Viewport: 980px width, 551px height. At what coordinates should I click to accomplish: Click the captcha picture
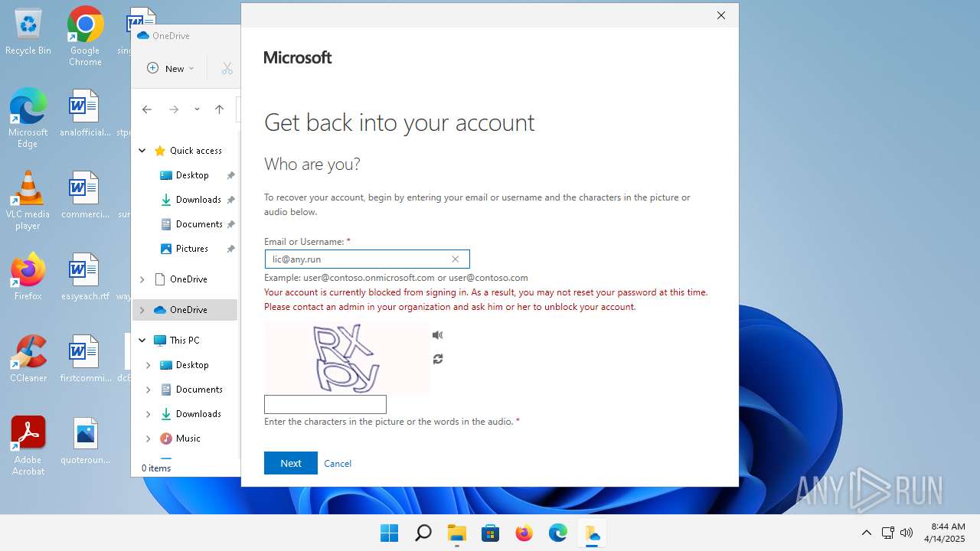tap(347, 358)
